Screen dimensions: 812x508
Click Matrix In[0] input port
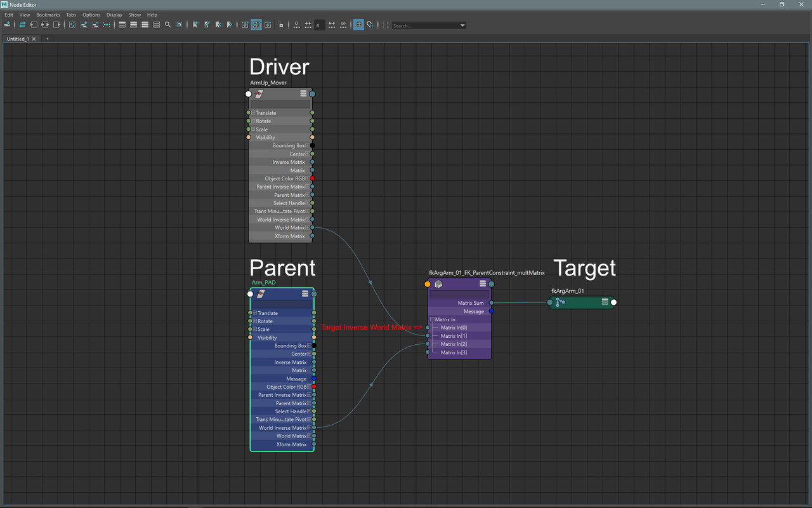[428, 328]
